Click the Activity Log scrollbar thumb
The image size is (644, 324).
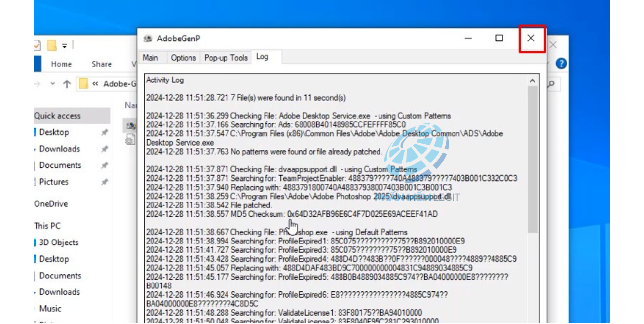(532, 159)
